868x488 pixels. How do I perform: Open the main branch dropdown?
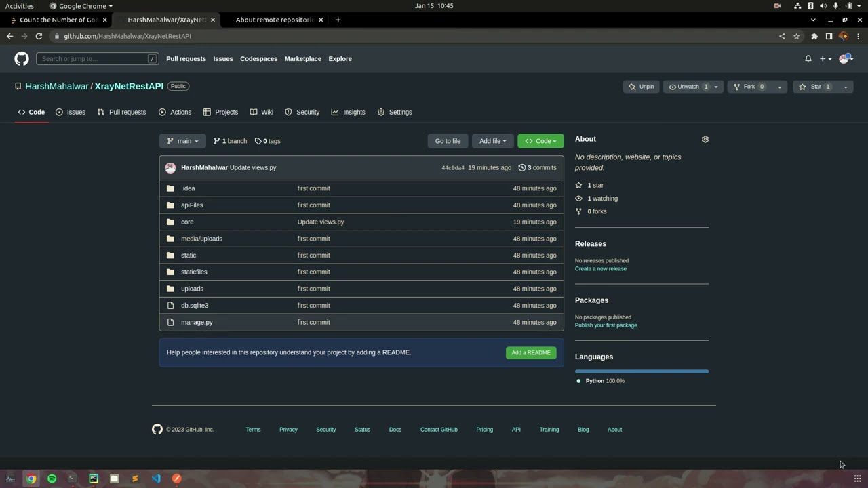pyautogui.click(x=182, y=141)
